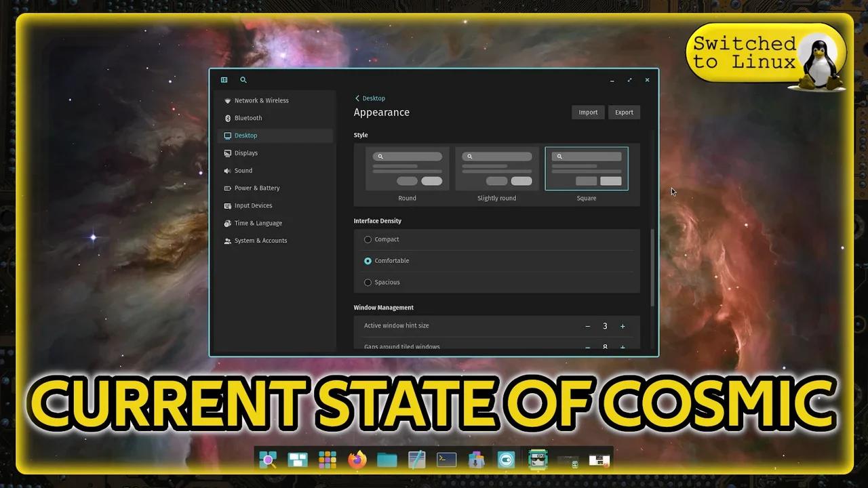Go back using the Desktop breadcrumb chevron

pyautogui.click(x=358, y=98)
